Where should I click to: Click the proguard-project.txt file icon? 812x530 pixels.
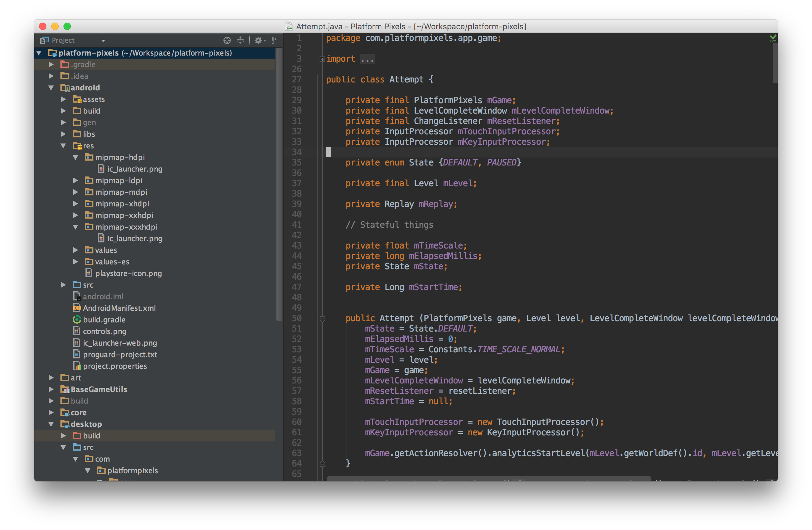click(77, 354)
